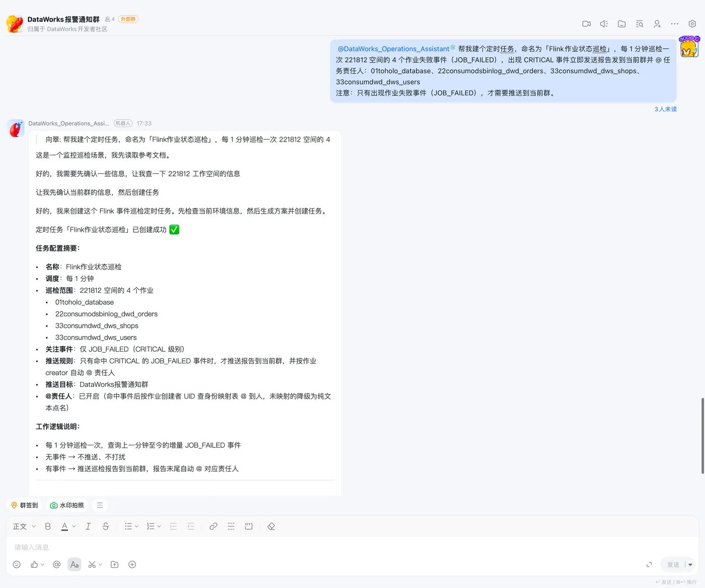This screenshot has height=588, width=705.
Task: Toggle bold formatting
Action: (48, 527)
